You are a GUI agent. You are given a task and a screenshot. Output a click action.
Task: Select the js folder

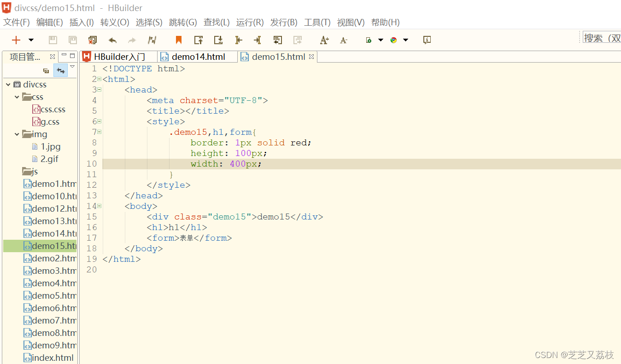tap(30, 172)
